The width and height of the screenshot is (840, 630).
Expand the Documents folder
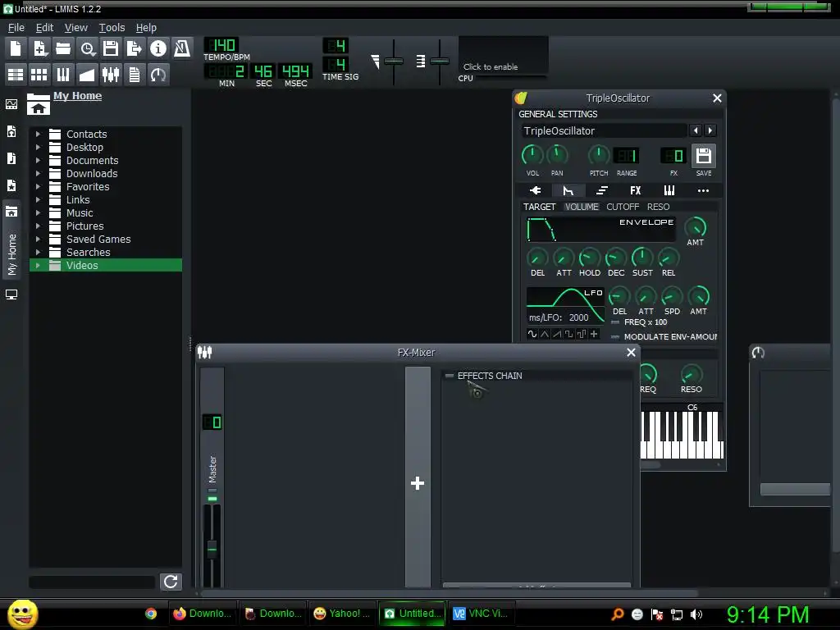point(38,160)
